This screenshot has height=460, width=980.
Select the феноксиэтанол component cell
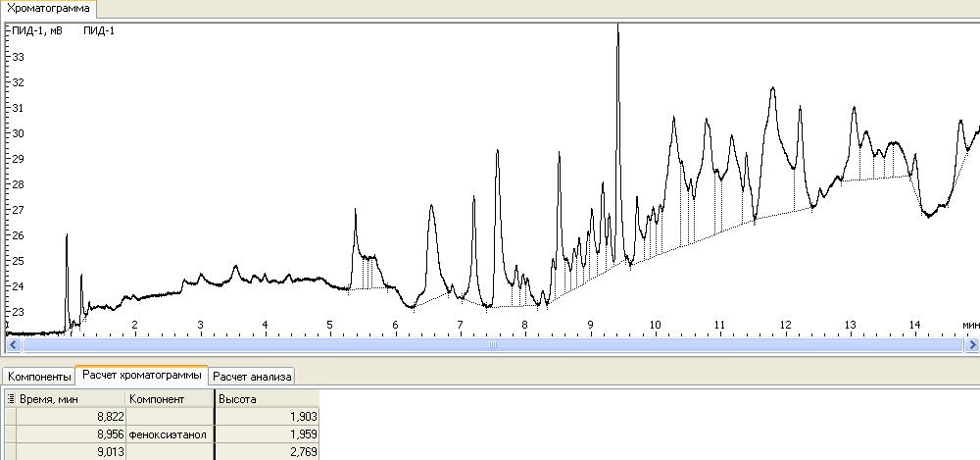click(x=169, y=434)
